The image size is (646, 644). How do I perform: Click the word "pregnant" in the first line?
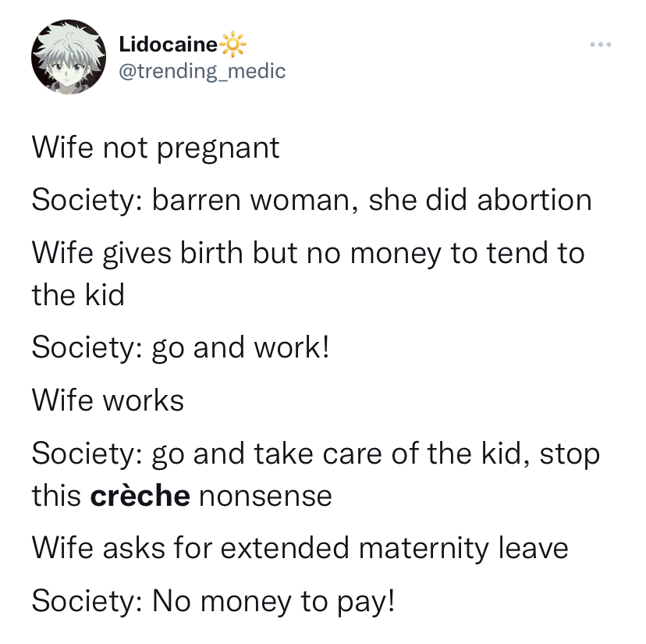[218, 148]
